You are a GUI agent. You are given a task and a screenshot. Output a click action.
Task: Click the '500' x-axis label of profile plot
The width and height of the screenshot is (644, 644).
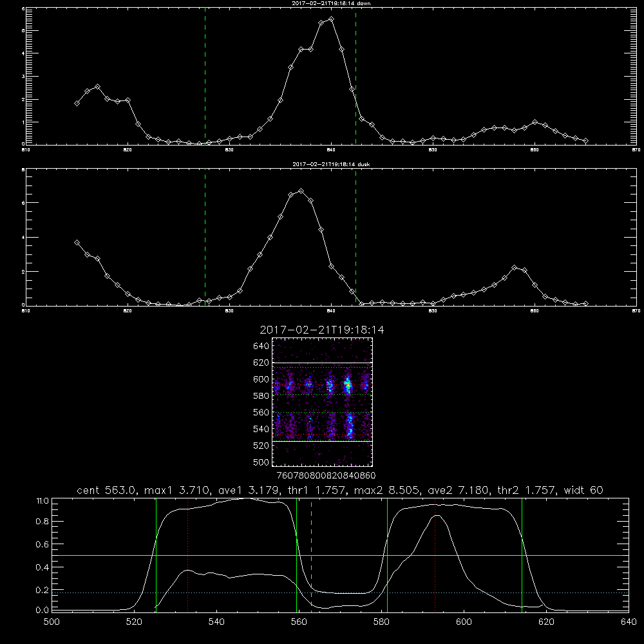52,622
